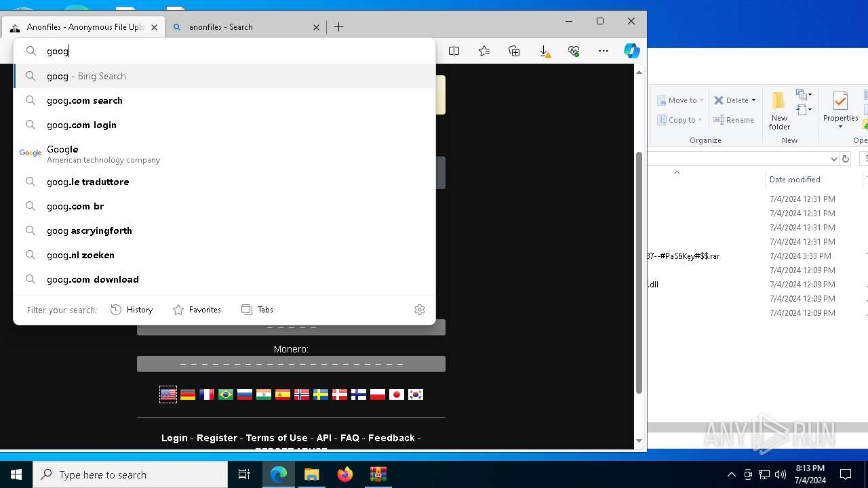Image resolution: width=868 pixels, height=488 pixels.
Task: Expand Delete dropdown arrow in Explorer
Action: click(753, 100)
